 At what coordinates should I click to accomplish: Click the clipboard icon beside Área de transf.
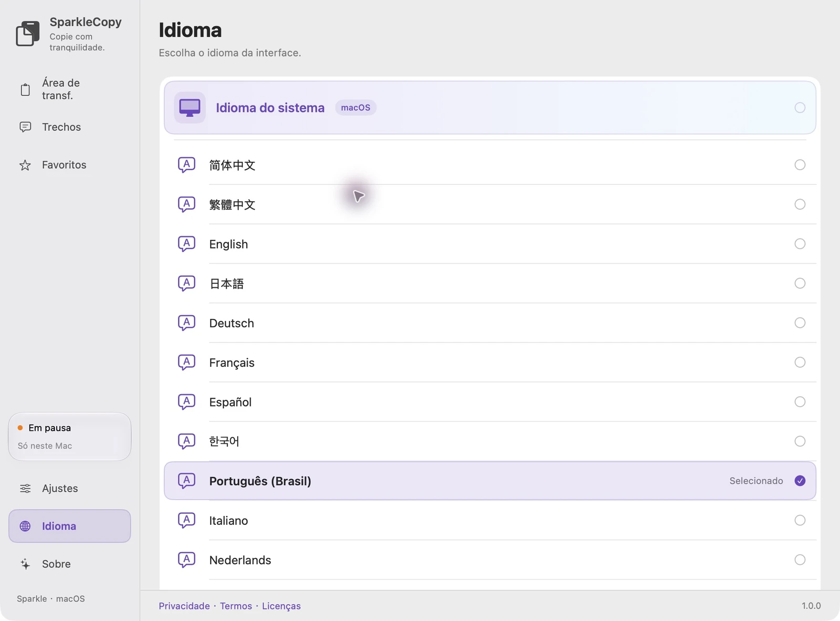pos(25,89)
